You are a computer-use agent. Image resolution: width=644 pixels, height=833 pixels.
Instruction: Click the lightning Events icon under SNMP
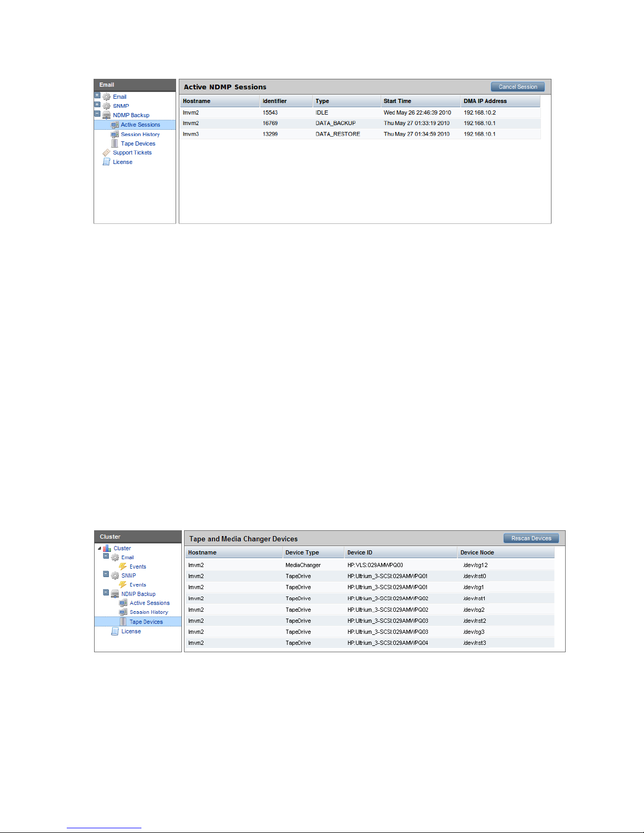coord(123,584)
